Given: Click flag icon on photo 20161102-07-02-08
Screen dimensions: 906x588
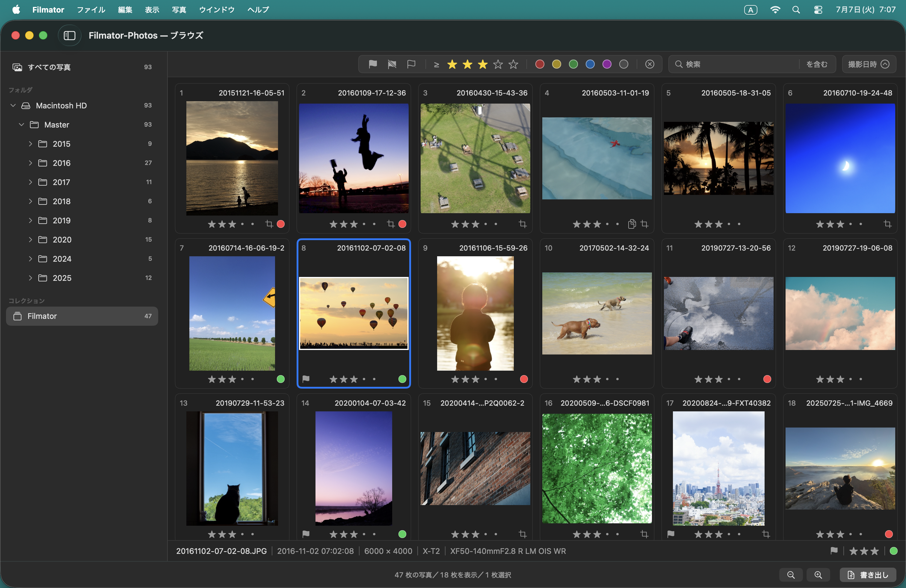Looking at the screenshot, I should click(306, 379).
